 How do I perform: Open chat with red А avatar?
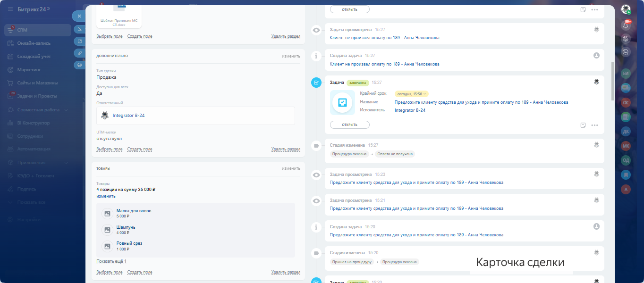tap(626, 189)
